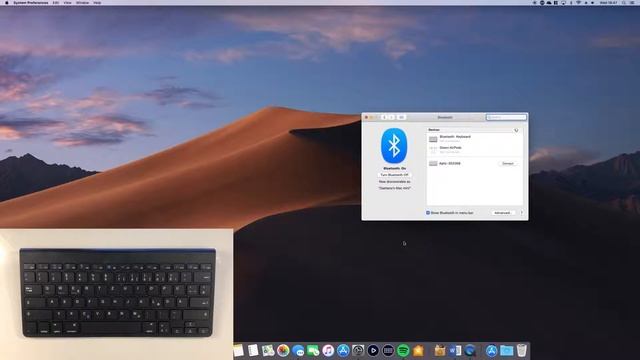The height and width of the screenshot is (360, 640).
Task: Open the blue folder stack in Dock
Action: 507,351
